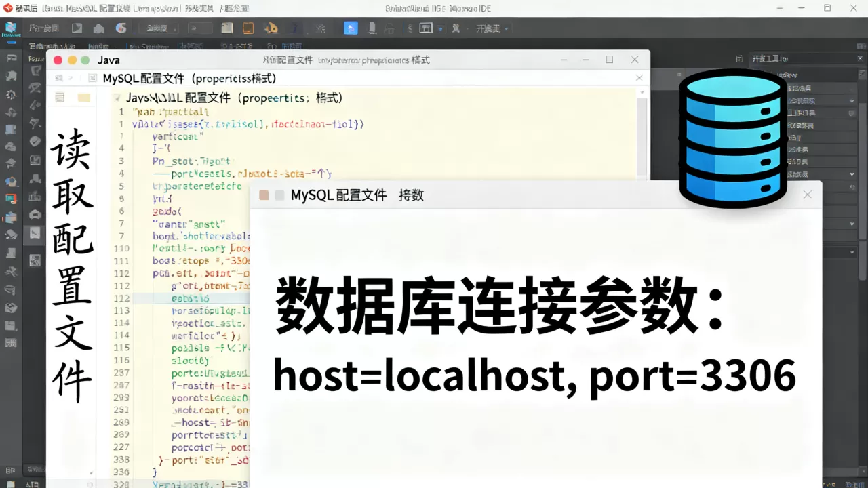
Task: Open the dropdown box in top toolbar
Action: click(x=200, y=28)
